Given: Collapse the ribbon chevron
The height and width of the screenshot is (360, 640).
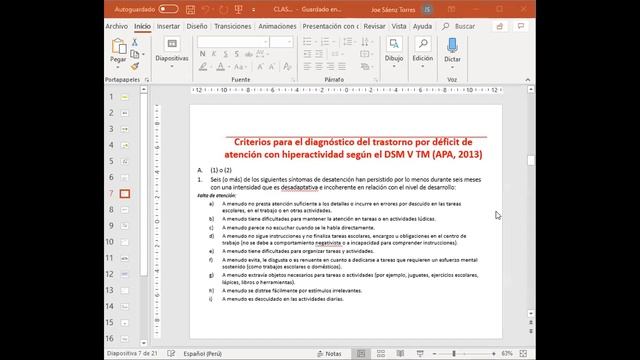Looking at the screenshot, I should 528,80.
